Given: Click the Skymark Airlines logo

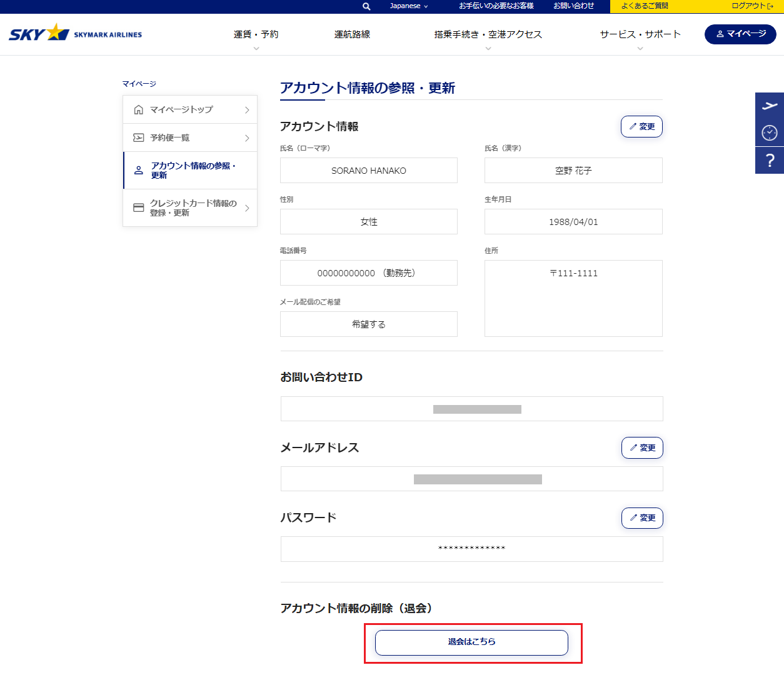Looking at the screenshot, I should point(76,33).
